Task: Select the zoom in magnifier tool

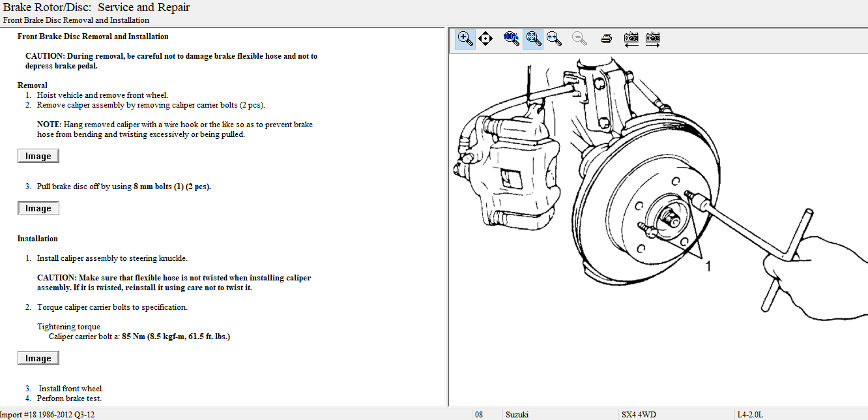Action: point(465,38)
